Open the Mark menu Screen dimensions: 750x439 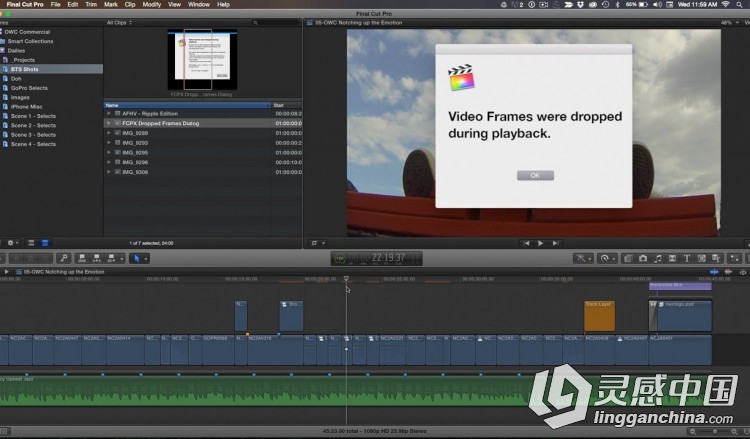(111, 4)
